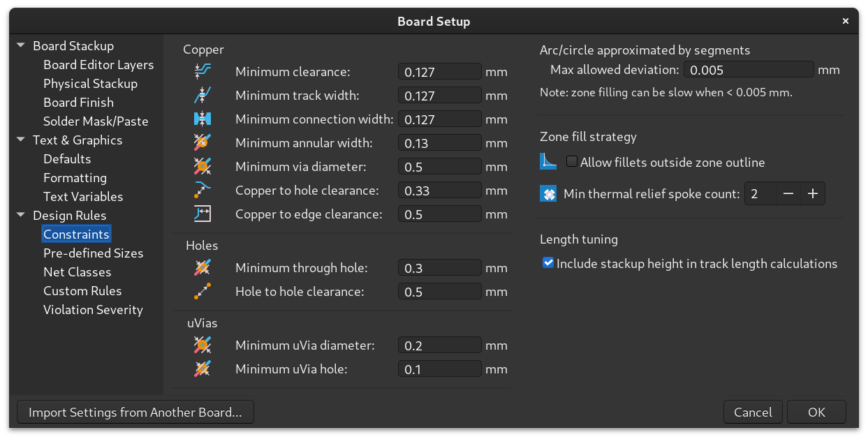Click the zone fill fillet icon
This screenshot has width=868, height=439.
click(x=547, y=161)
